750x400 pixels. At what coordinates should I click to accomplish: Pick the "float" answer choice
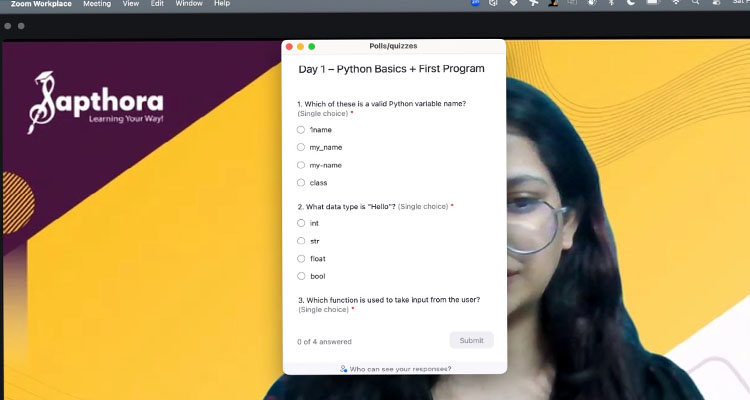click(x=301, y=258)
